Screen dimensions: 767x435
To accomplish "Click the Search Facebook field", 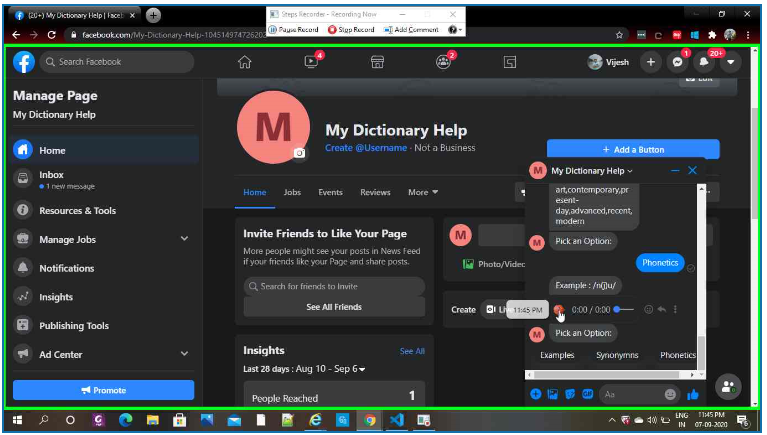I will click(117, 62).
